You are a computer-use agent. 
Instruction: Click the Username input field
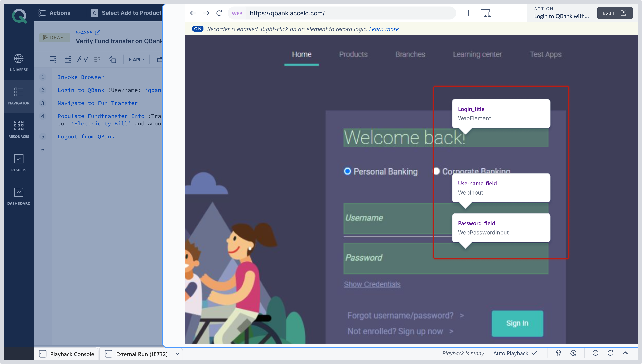coord(446,219)
